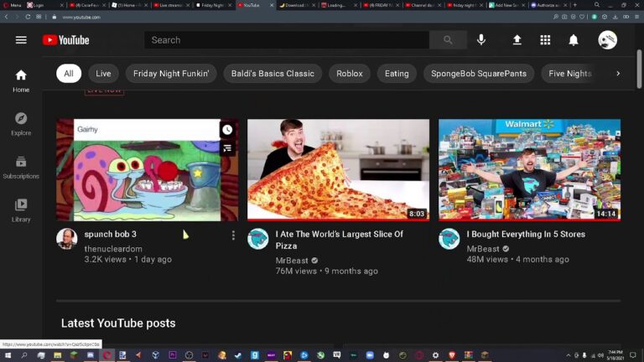Reload the page with browser refresh icon
Viewport: 644px width, 362px height.
click(28, 17)
